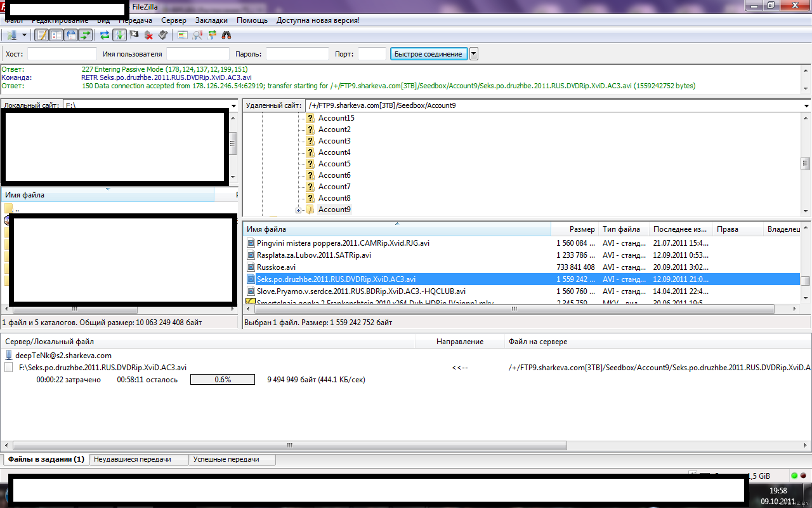Sort remote files by Размер column

coord(575,229)
